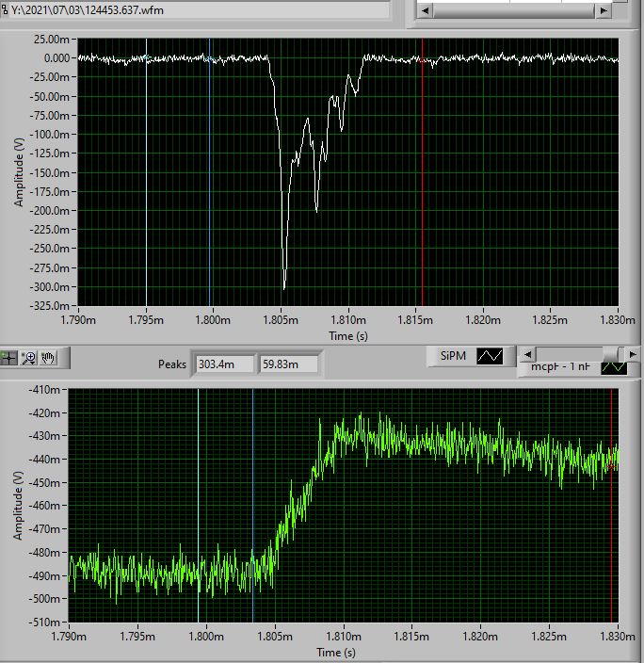The width and height of the screenshot is (644, 663).
Task: Click right arrow of plot legend scrollbar
Action: pyautogui.click(x=634, y=354)
